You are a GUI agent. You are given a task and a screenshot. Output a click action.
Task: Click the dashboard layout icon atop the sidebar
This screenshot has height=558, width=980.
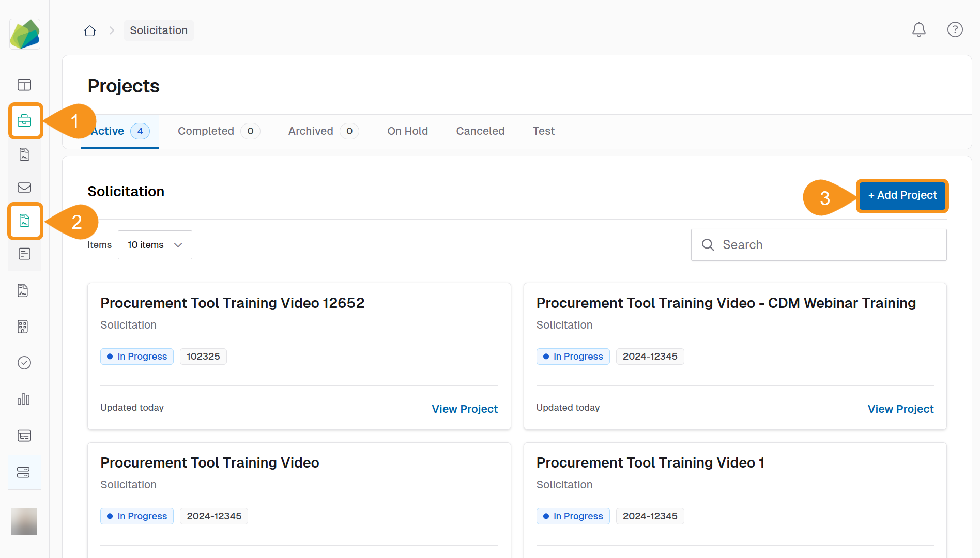click(x=24, y=85)
